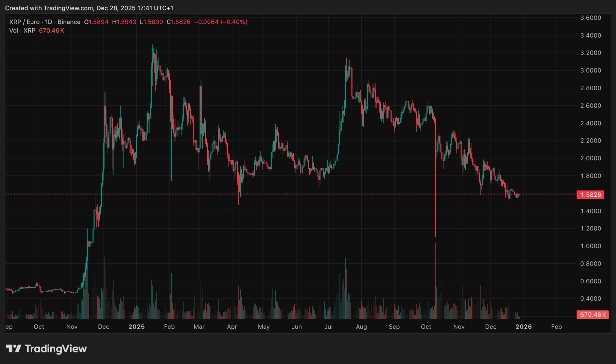Screen dimensions: 616x364
Task: Click the red 1.5826 current price label
Action: [x=590, y=195]
